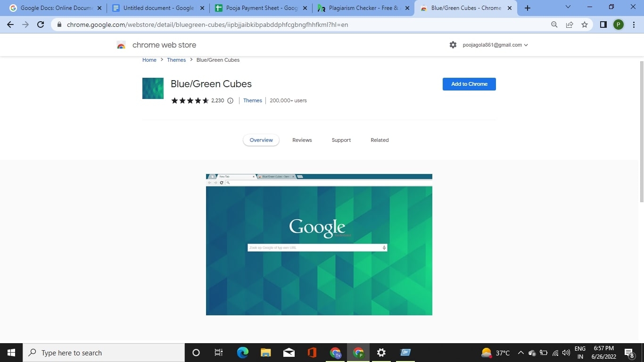The width and height of the screenshot is (644, 362).
Task: Open the web store settings gear
Action: [453, 45]
